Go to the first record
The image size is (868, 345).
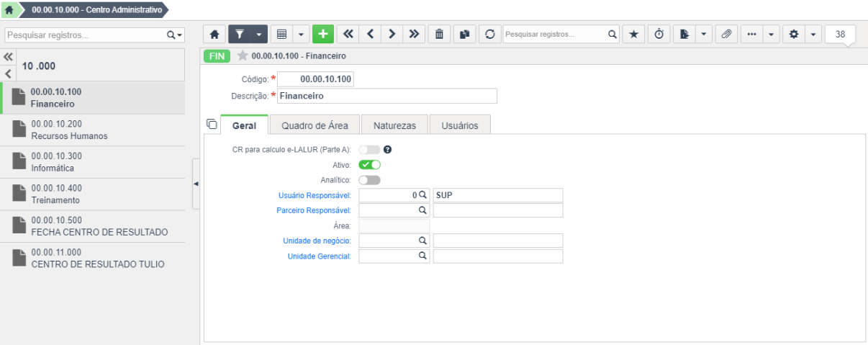348,34
